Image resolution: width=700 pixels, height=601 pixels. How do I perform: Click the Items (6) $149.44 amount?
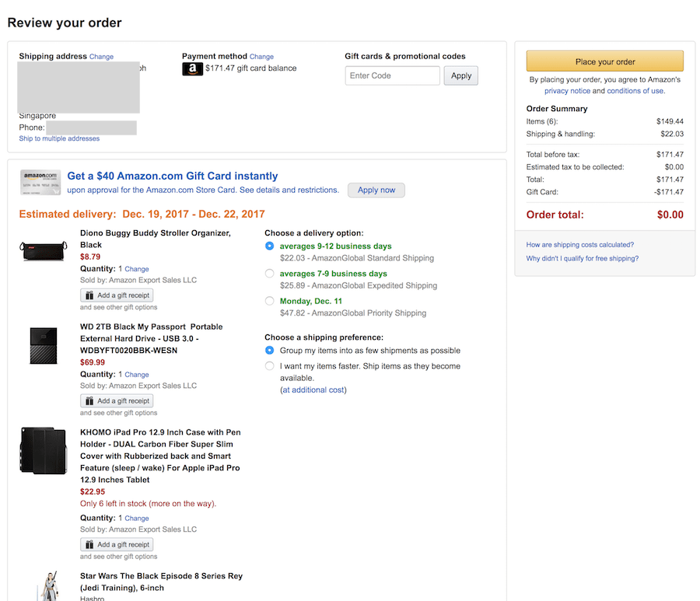[x=670, y=121]
